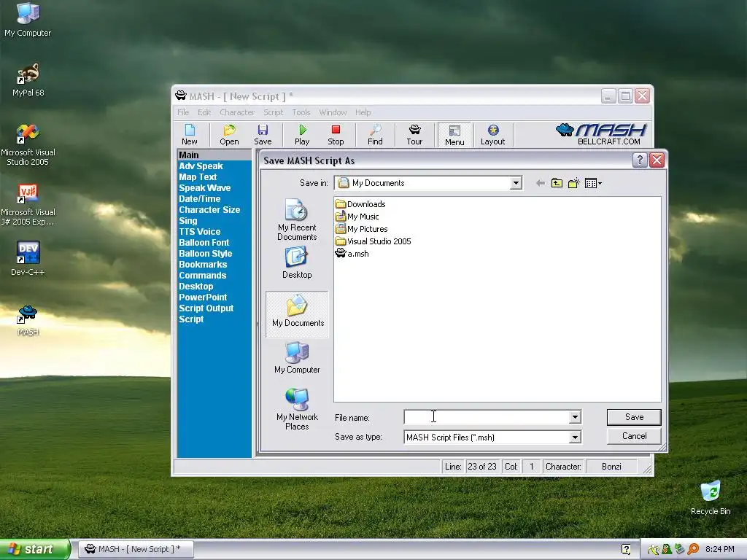Open the Window menu in MASH
This screenshot has height=560, width=747.
click(333, 112)
